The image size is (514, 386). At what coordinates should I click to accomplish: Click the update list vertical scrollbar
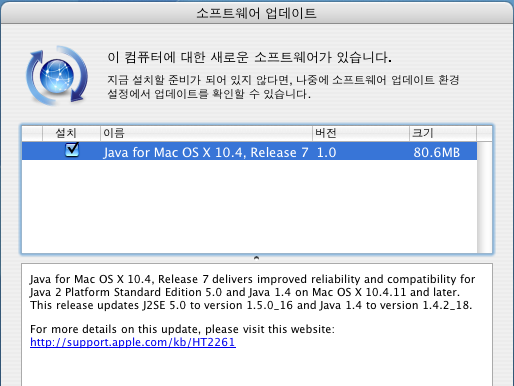(484, 197)
